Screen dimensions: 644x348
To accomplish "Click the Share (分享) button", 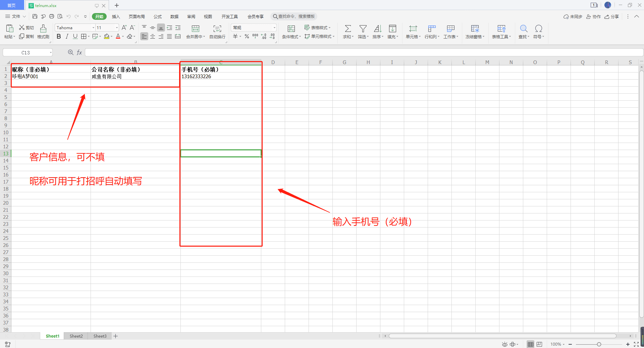I will tap(611, 17).
